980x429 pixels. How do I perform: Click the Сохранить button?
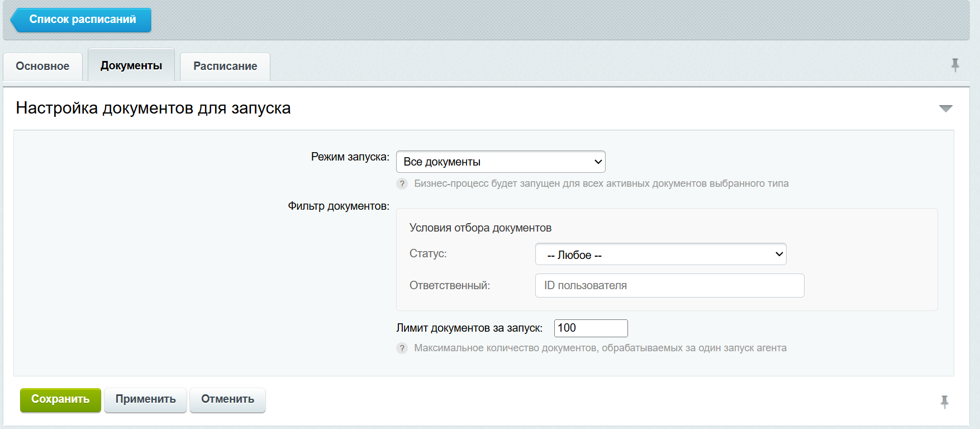coord(60,400)
